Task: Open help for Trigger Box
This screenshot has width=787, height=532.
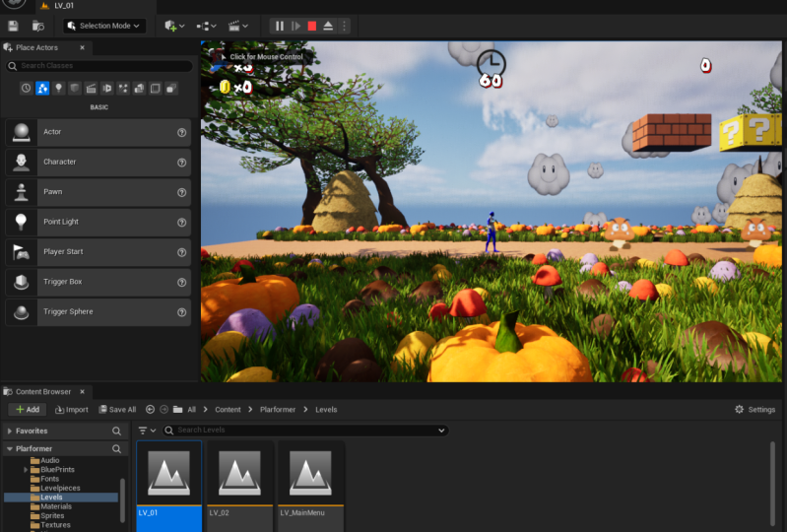Action: click(181, 282)
